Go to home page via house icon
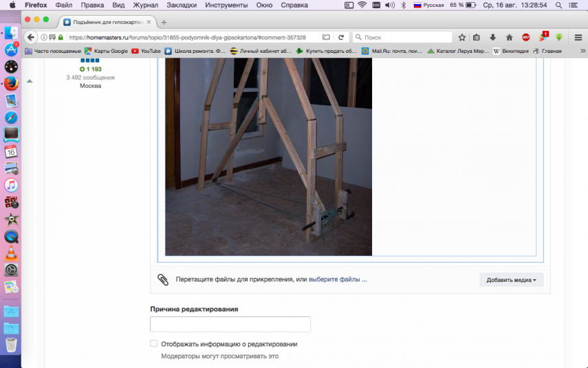The width and height of the screenshot is (588, 368). (x=509, y=37)
